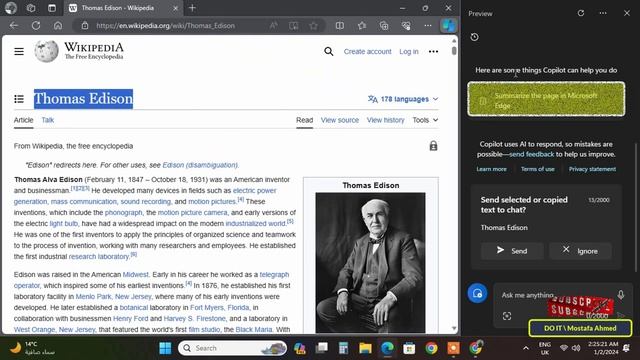
Task: Follow the light bulb link
Action: [x=63, y=224]
